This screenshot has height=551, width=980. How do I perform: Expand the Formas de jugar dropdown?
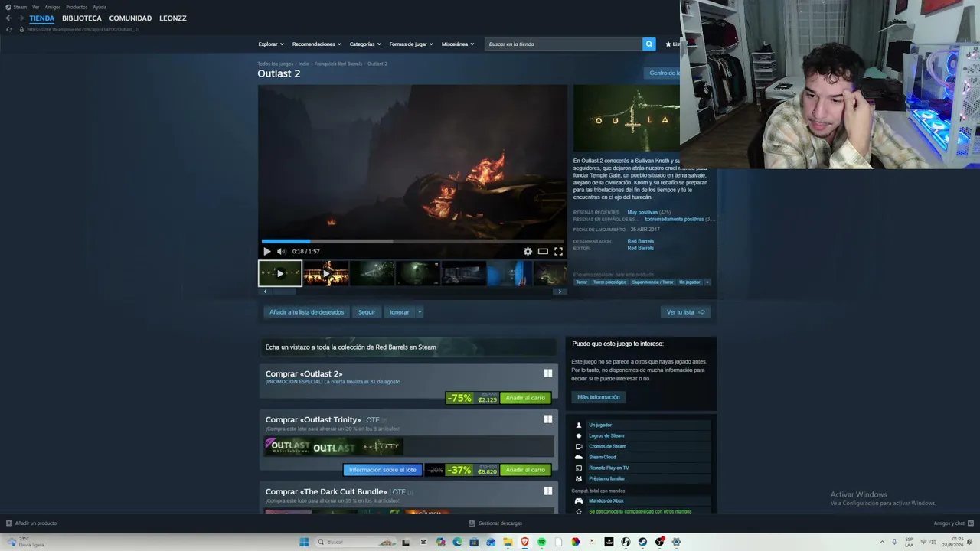(x=411, y=44)
